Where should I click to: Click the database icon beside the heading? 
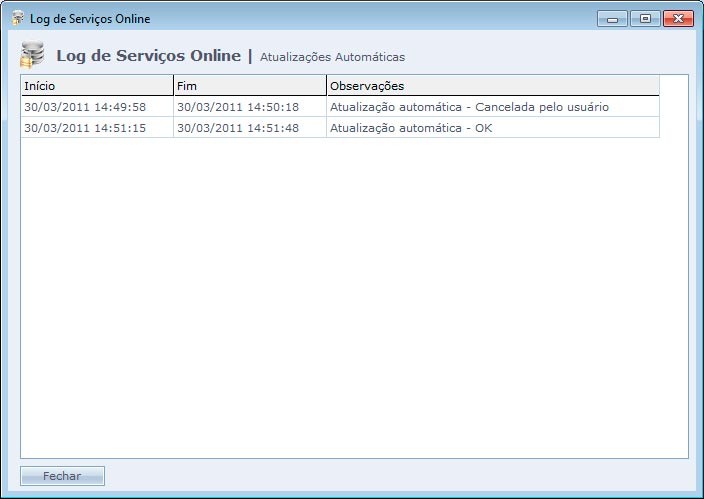[33, 56]
